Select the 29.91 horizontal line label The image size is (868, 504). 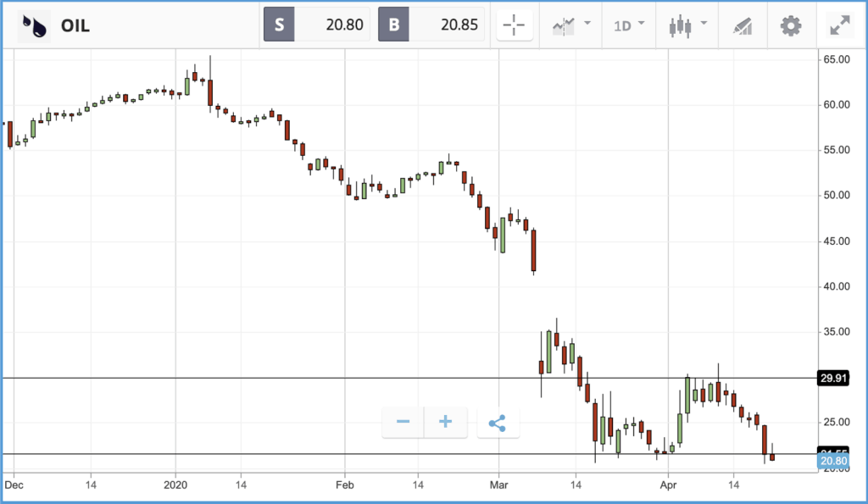[x=833, y=379]
